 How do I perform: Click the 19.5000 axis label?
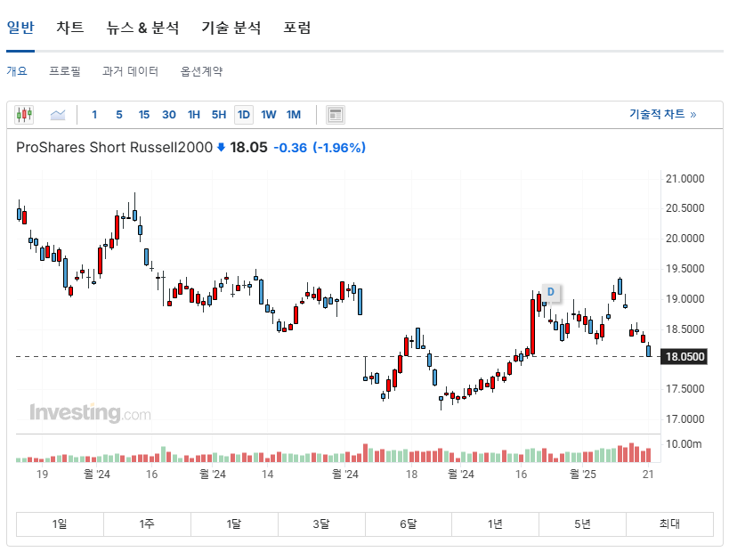pos(684,269)
